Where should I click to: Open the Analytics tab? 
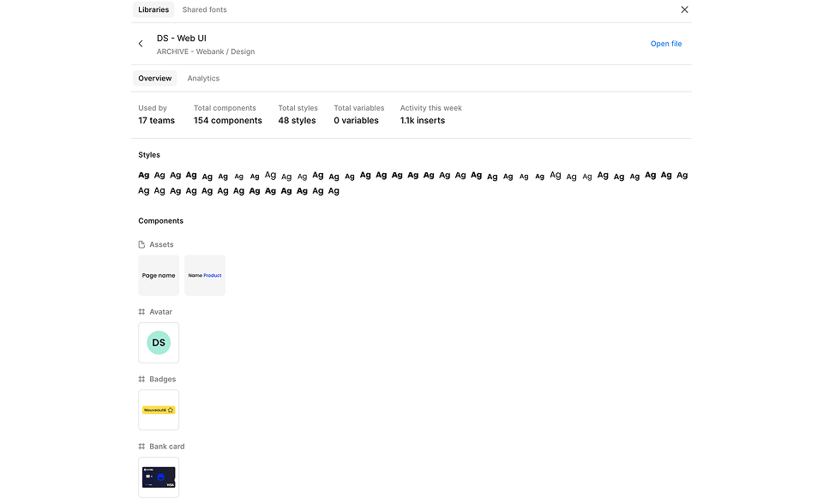point(203,79)
